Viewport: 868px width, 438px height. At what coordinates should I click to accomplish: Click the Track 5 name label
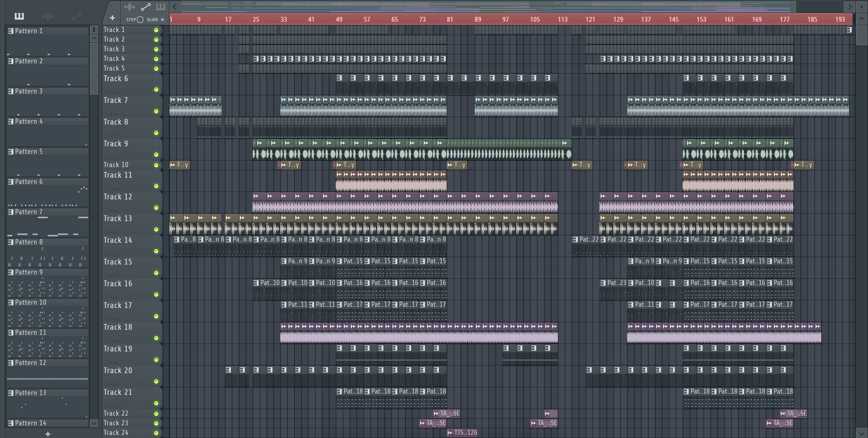[114, 68]
